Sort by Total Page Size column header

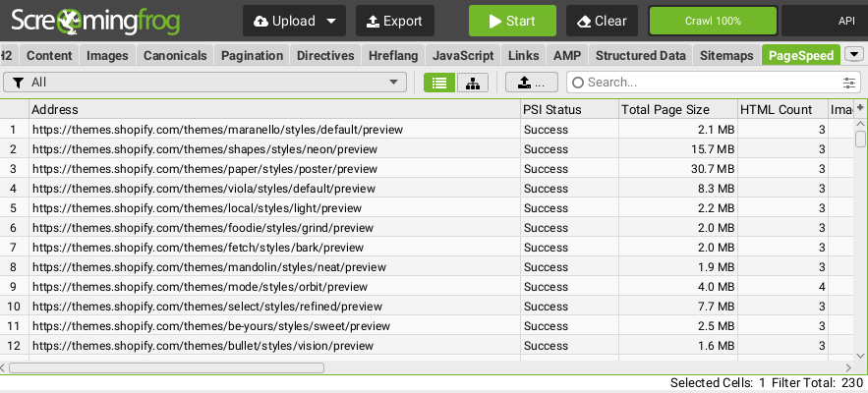(x=677, y=109)
